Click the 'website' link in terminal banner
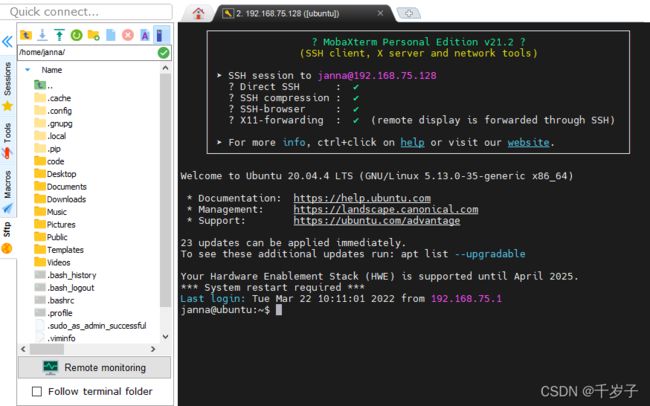The image size is (650, 406). pos(529,143)
